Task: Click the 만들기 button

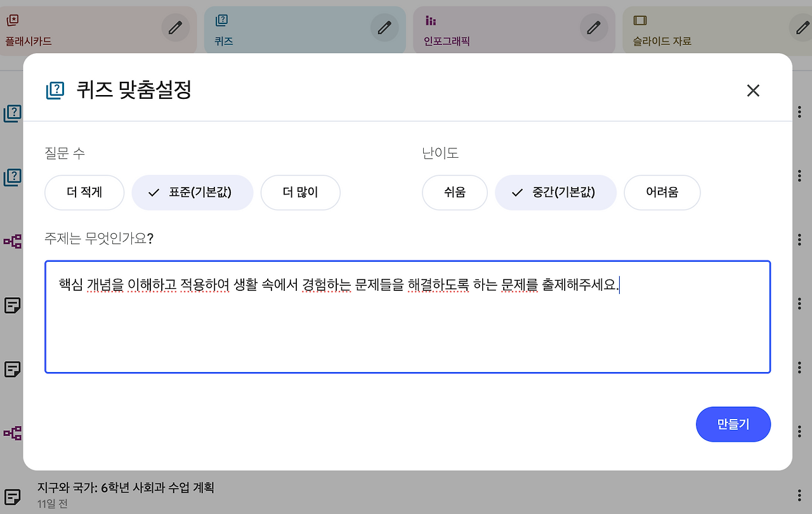Action: 733,425
